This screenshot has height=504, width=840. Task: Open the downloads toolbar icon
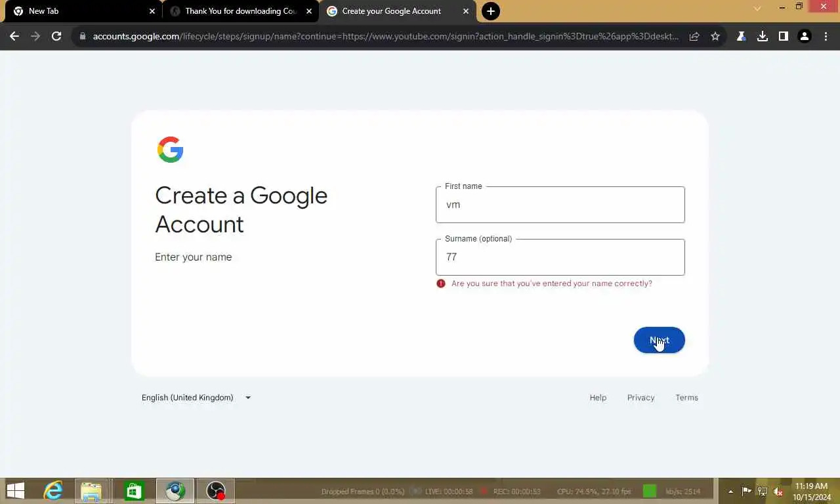click(x=762, y=37)
